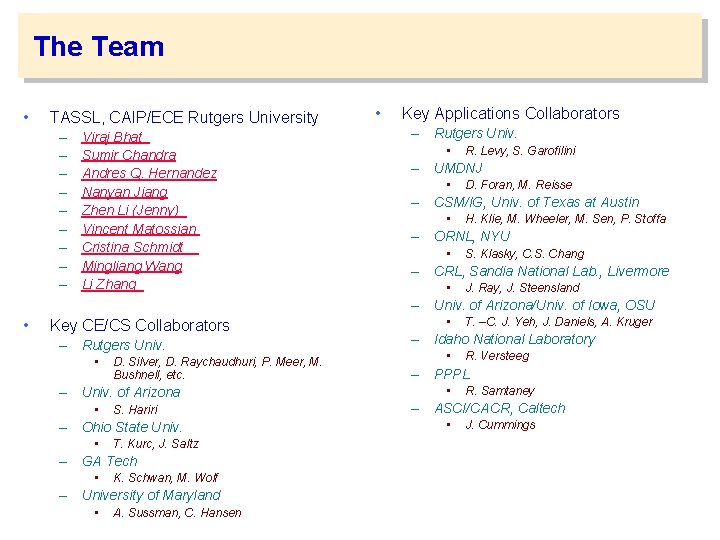Click the name 'R. Samtaney'
The height and width of the screenshot is (540, 720).
pos(500,391)
